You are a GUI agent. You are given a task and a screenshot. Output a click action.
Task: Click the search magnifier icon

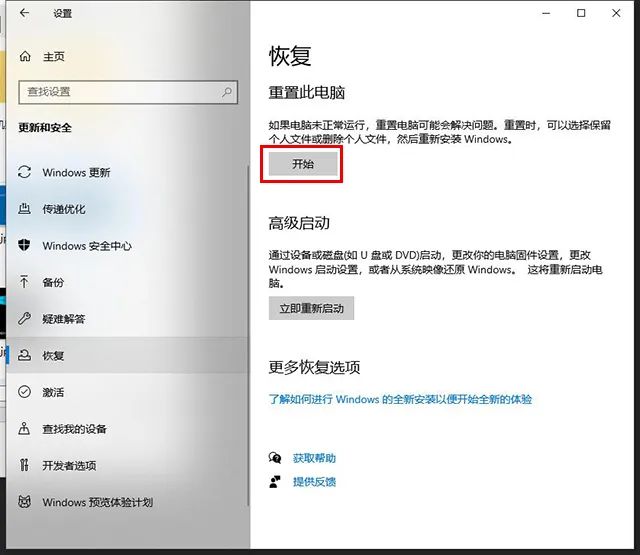(x=227, y=92)
